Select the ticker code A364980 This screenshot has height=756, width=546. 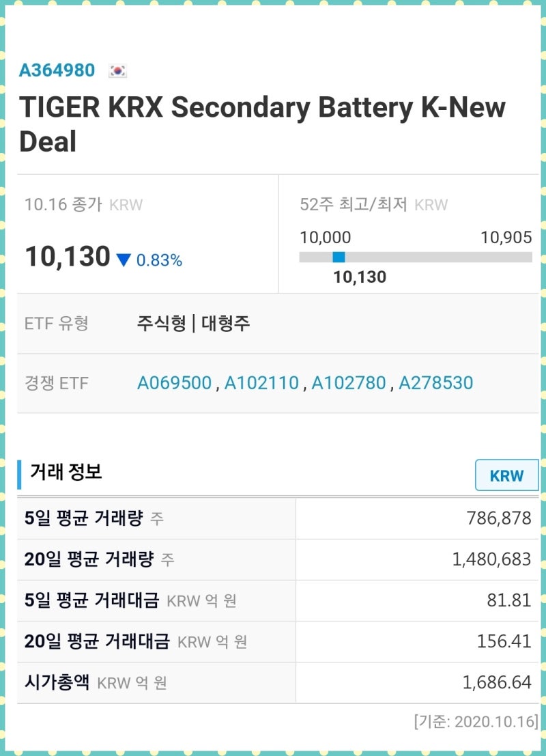[57, 70]
